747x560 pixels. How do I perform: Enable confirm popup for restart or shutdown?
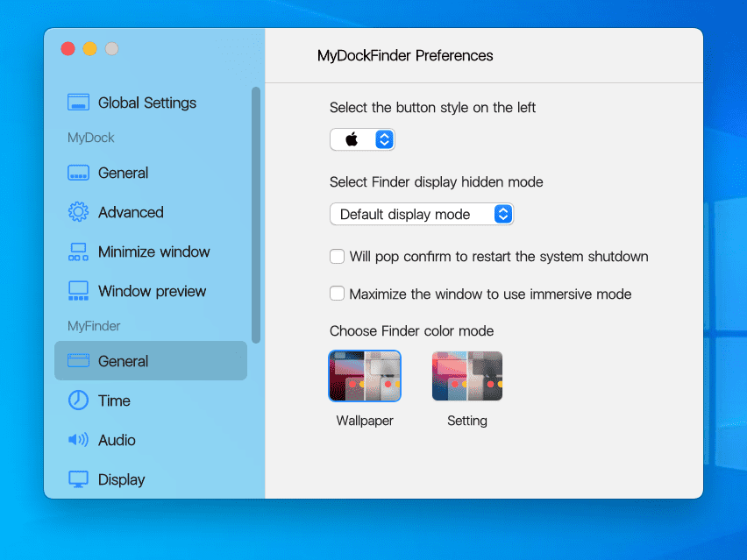[x=337, y=256]
